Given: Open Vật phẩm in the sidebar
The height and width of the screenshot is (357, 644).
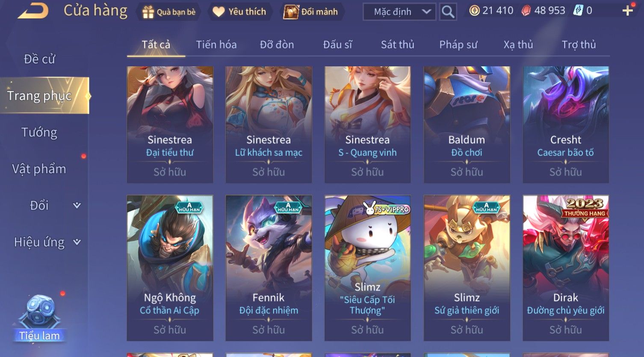Looking at the screenshot, I should [x=39, y=169].
